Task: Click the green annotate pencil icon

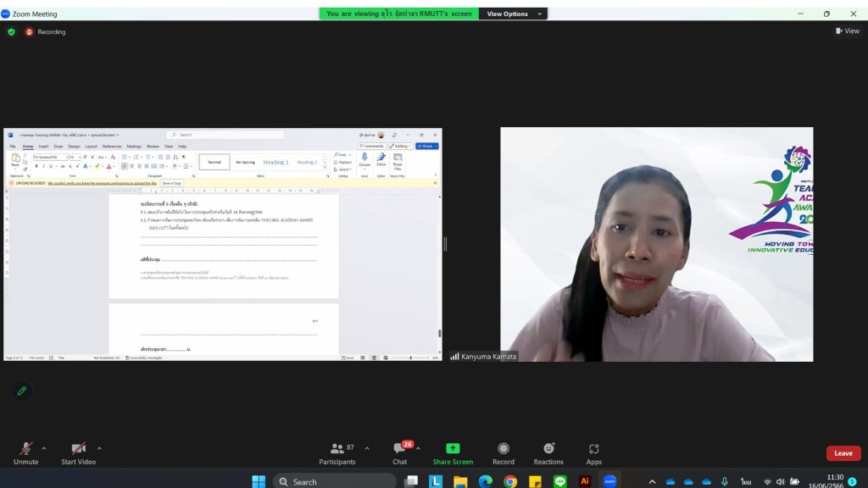Action: click(22, 391)
